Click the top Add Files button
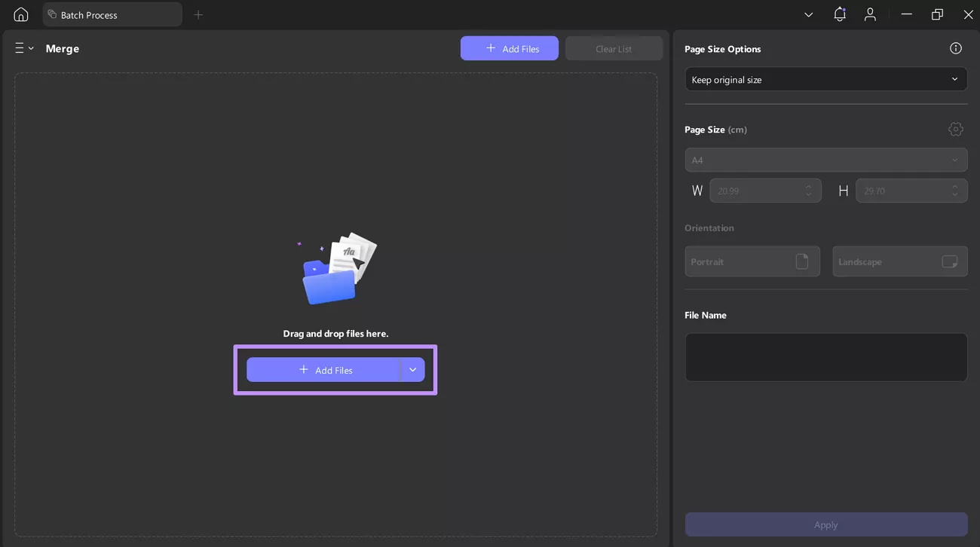 pyautogui.click(x=510, y=48)
